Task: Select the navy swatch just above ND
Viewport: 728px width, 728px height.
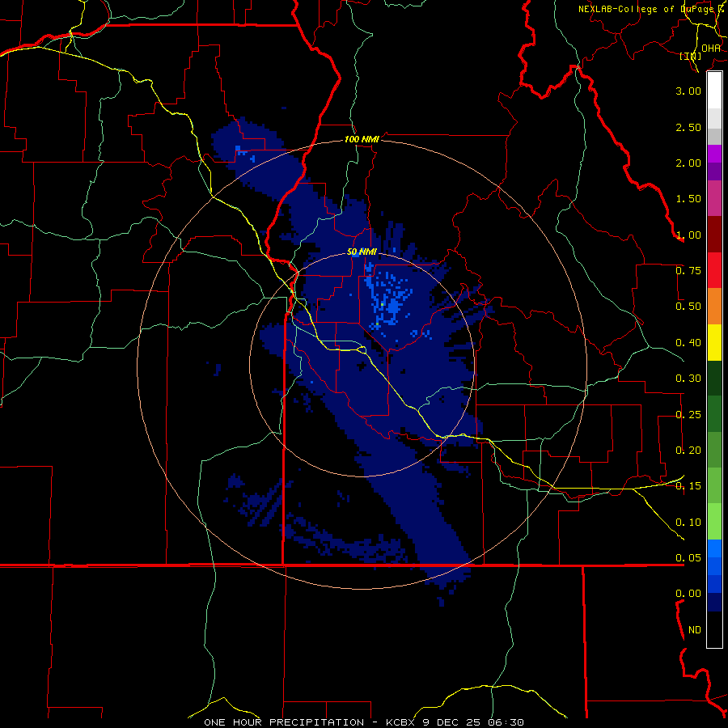Action: (x=714, y=603)
